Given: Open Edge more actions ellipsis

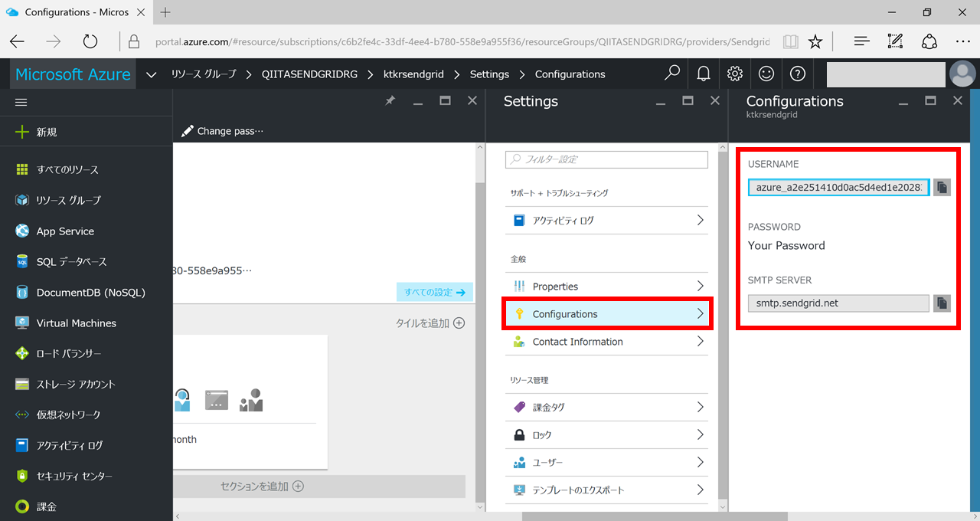Looking at the screenshot, I should click(962, 41).
